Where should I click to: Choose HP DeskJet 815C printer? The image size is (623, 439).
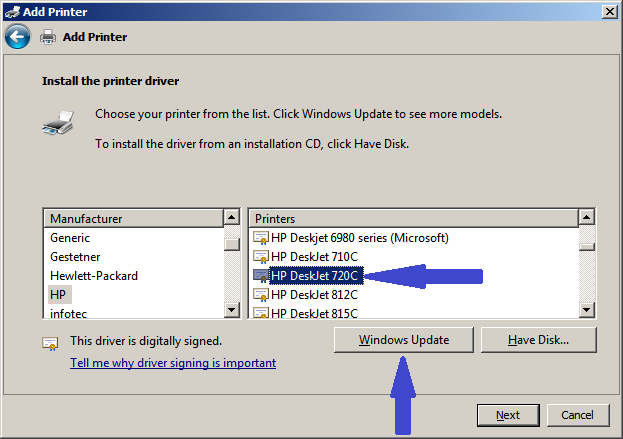click(x=314, y=313)
